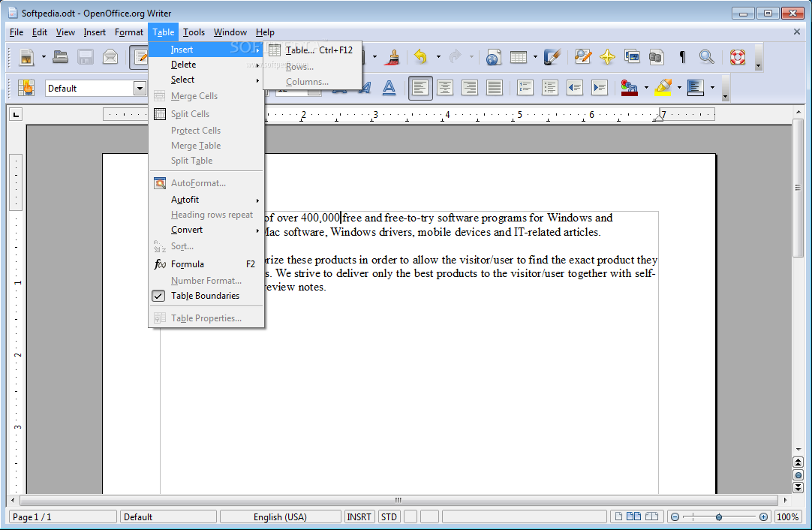Click the tab stop selector at ruler corner

click(x=16, y=114)
